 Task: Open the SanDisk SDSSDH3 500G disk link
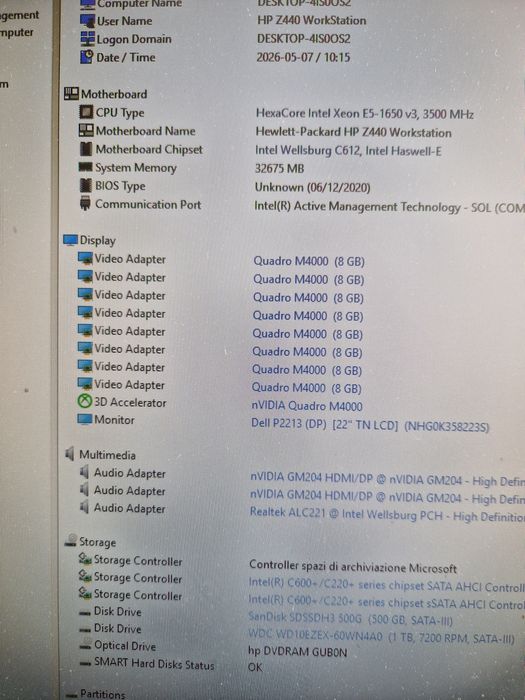click(350, 620)
